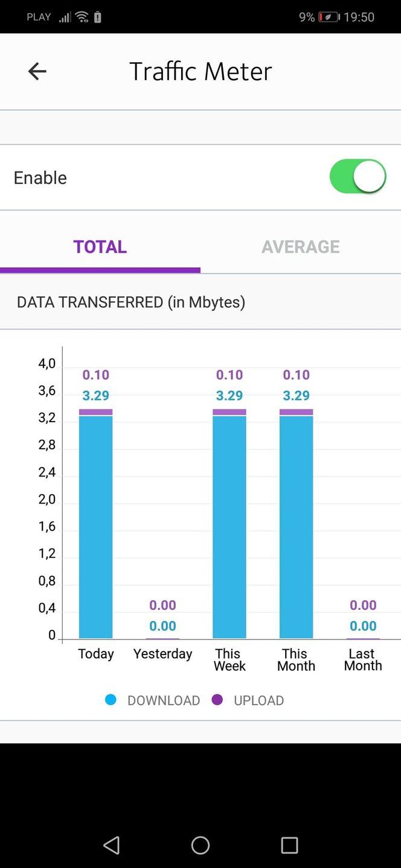Tap the Last Month axis label

click(x=363, y=660)
